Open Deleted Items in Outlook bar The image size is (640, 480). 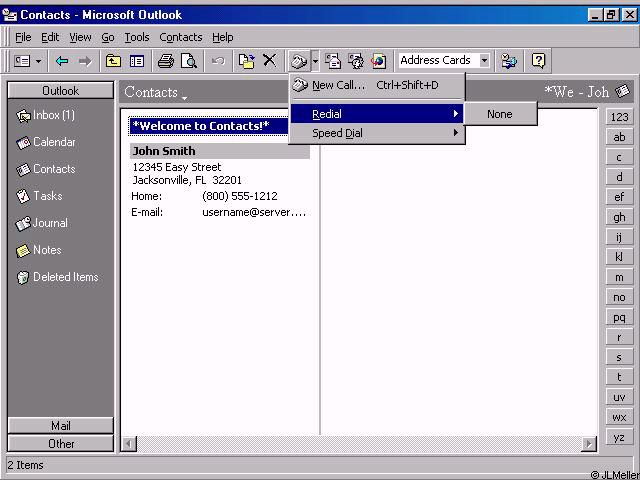[57, 277]
